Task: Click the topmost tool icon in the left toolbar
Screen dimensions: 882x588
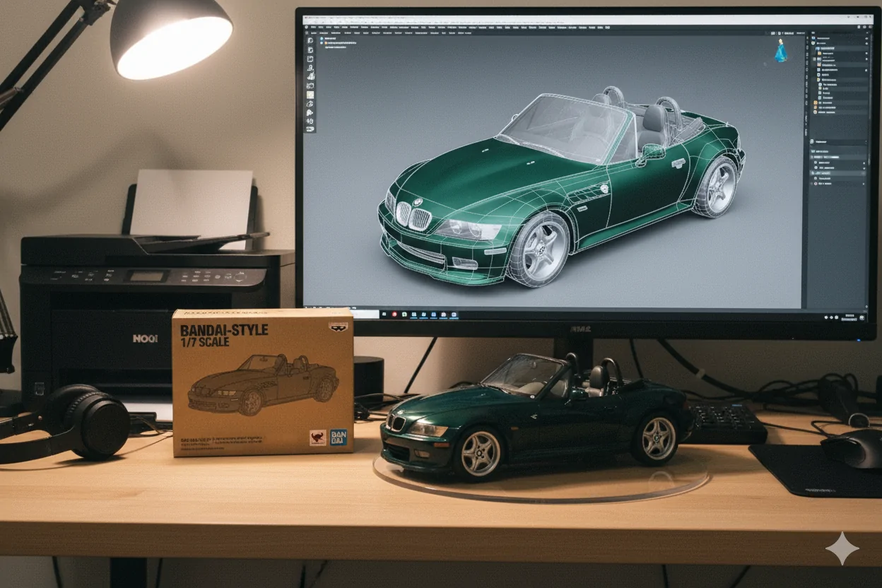Action: click(310, 40)
